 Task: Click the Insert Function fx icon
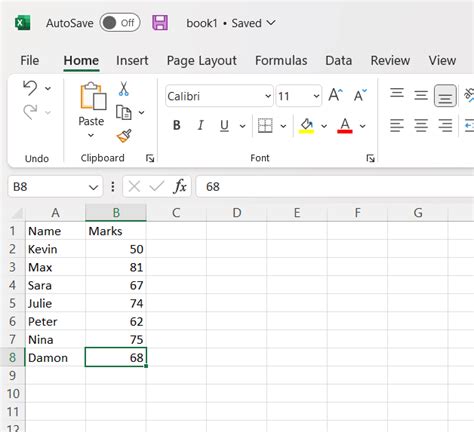(180, 186)
